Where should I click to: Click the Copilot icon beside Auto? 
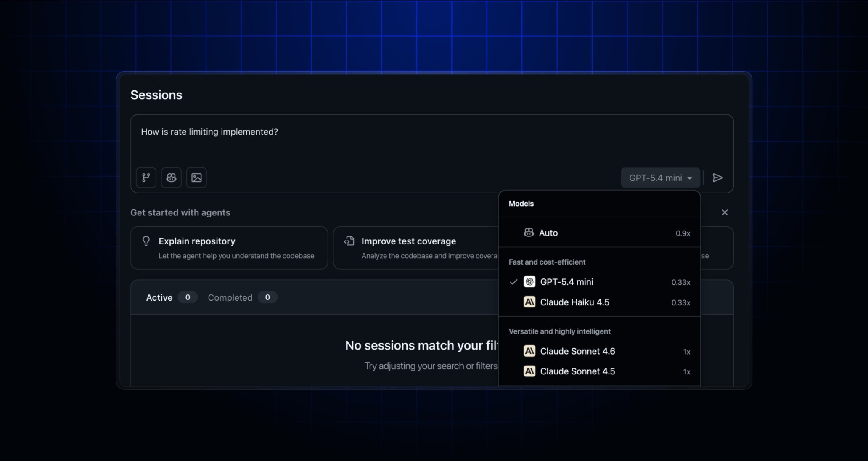pyautogui.click(x=529, y=232)
